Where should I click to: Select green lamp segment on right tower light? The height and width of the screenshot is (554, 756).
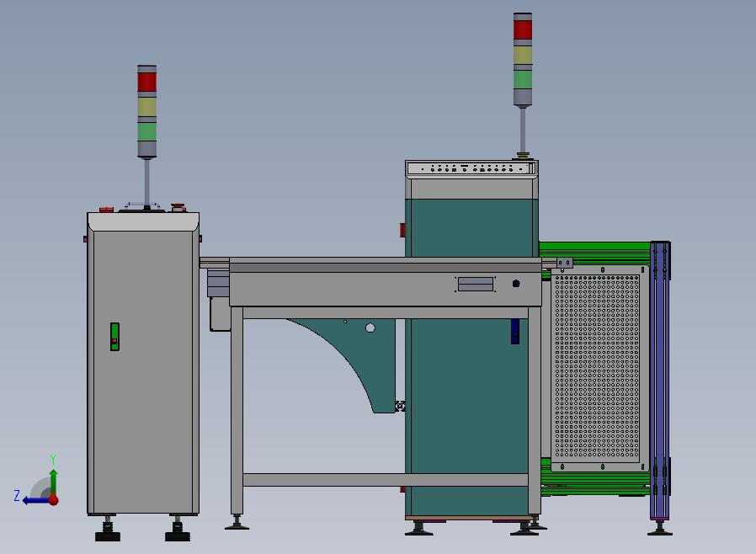point(523,79)
